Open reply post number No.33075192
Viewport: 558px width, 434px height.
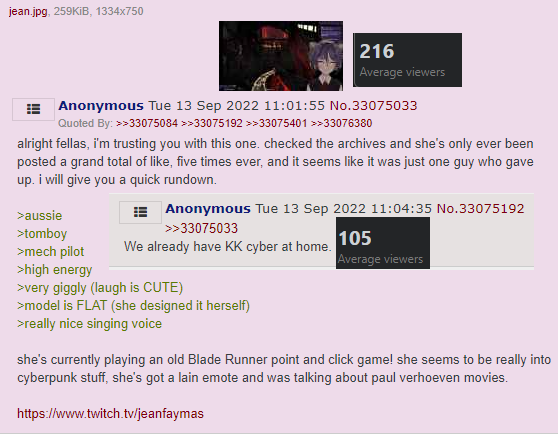click(x=480, y=208)
